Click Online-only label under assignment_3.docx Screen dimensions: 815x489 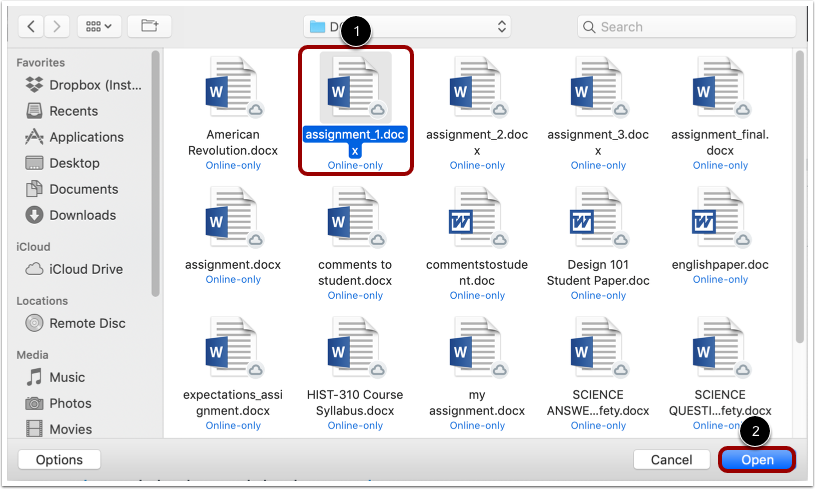click(598, 165)
